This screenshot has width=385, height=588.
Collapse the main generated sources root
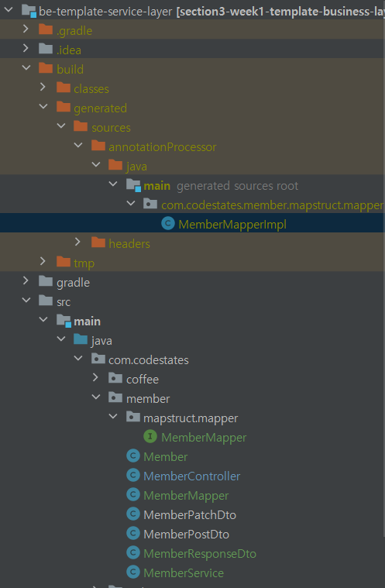click(113, 184)
